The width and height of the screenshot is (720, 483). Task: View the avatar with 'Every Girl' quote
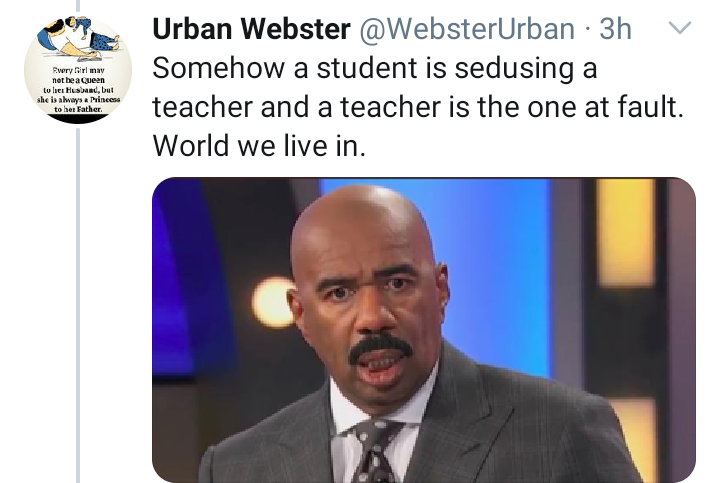point(78,70)
